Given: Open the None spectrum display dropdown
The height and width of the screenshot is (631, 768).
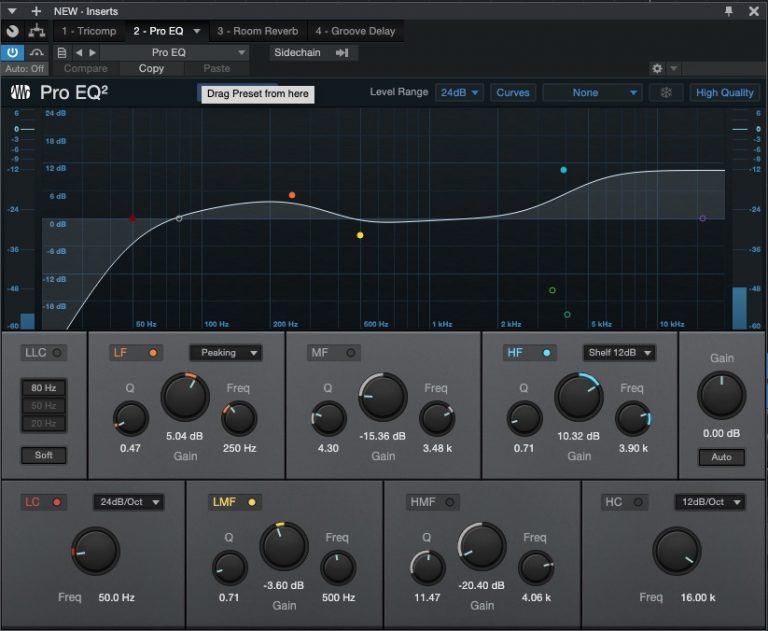Looking at the screenshot, I should [x=592, y=93].
